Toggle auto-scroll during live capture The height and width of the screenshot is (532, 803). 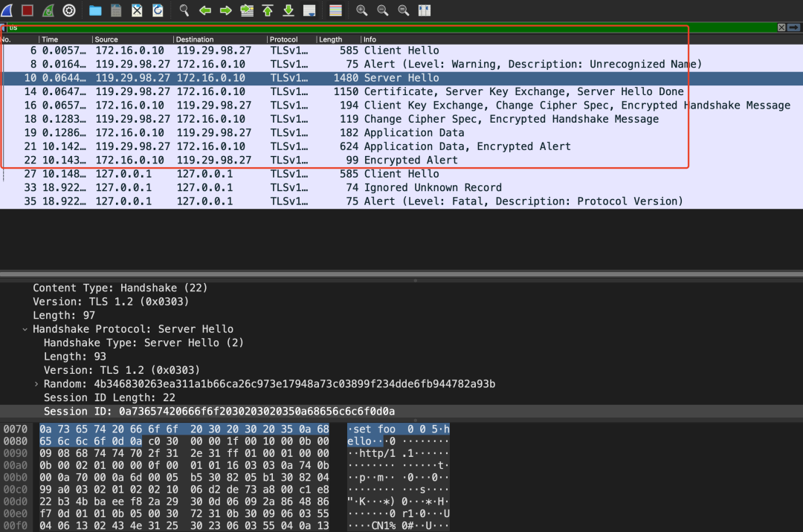(309, 10)
